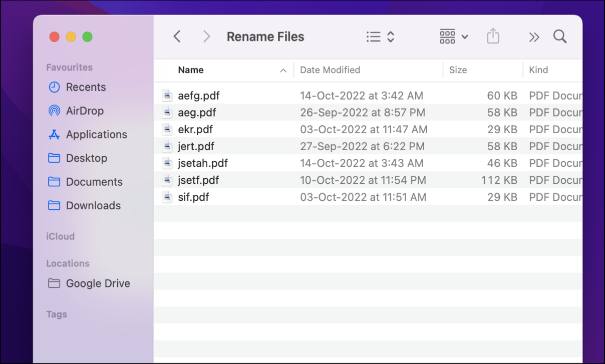Sort by the Name column header

click(191, 70)
